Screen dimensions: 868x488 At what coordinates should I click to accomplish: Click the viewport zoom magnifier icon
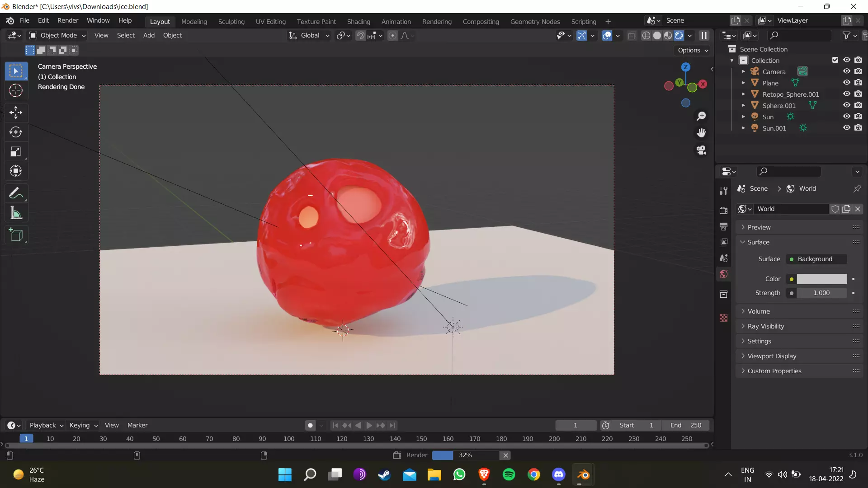[x=701, y=116]
